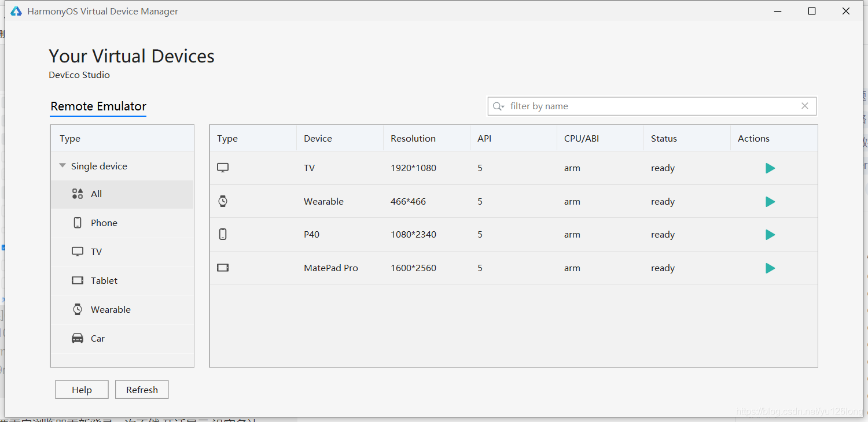
Task: Launch the MatePad Pro emulator play icon
Action: click(x=770, y=268)
